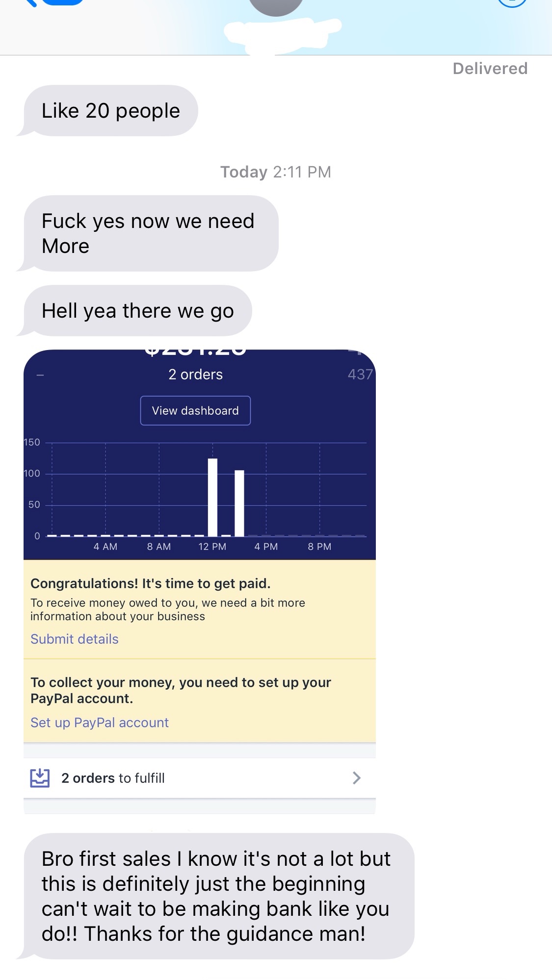
Task: Tap the orders inbox icon
Action: click(x=40, y=778)
